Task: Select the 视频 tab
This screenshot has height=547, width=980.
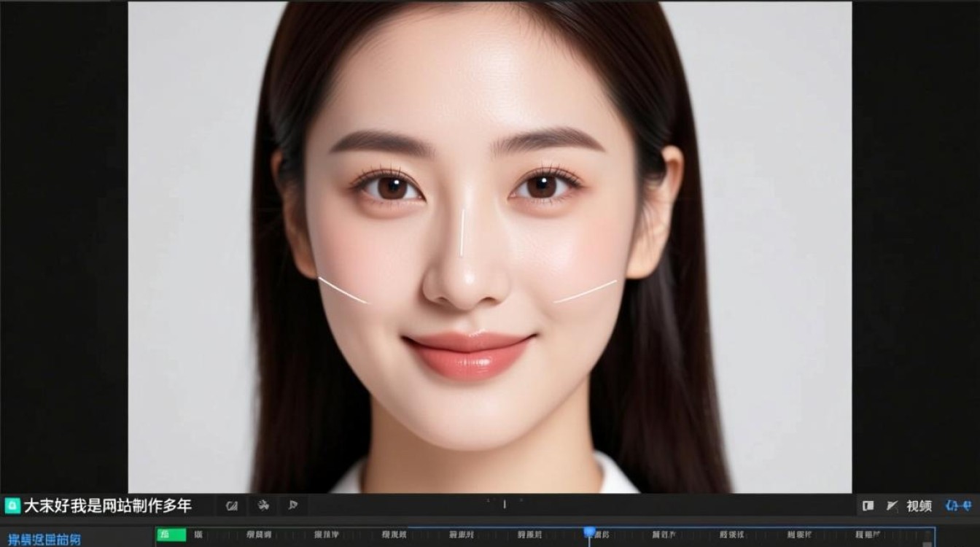Action: pyautogui.click(x=919, y=505)
